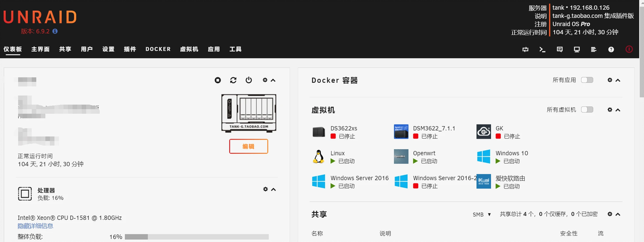This screenshot has height=242, width=644.
Task: Click the power-off icon in the server panel
Action: (249, 80)
